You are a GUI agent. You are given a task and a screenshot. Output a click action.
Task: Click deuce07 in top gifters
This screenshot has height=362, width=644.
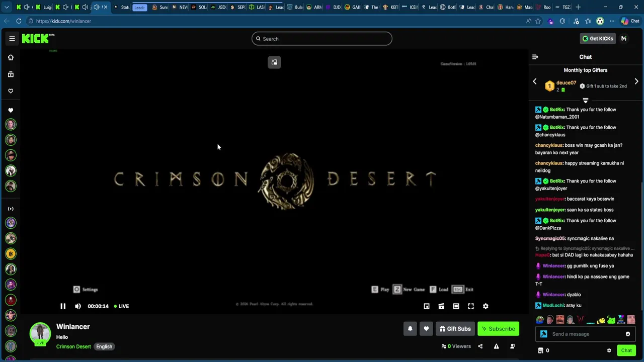click(x=566, y=83)
